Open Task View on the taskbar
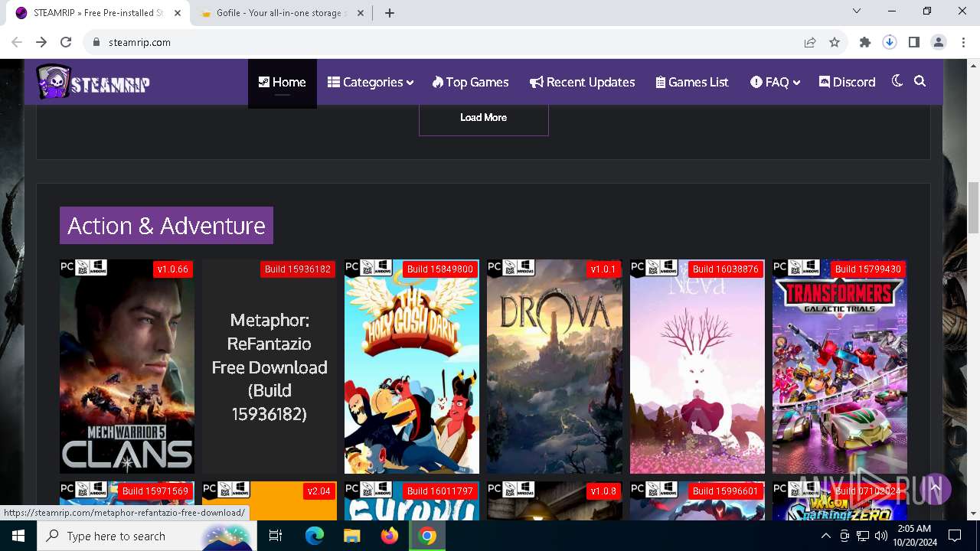 tap(276, 536)
